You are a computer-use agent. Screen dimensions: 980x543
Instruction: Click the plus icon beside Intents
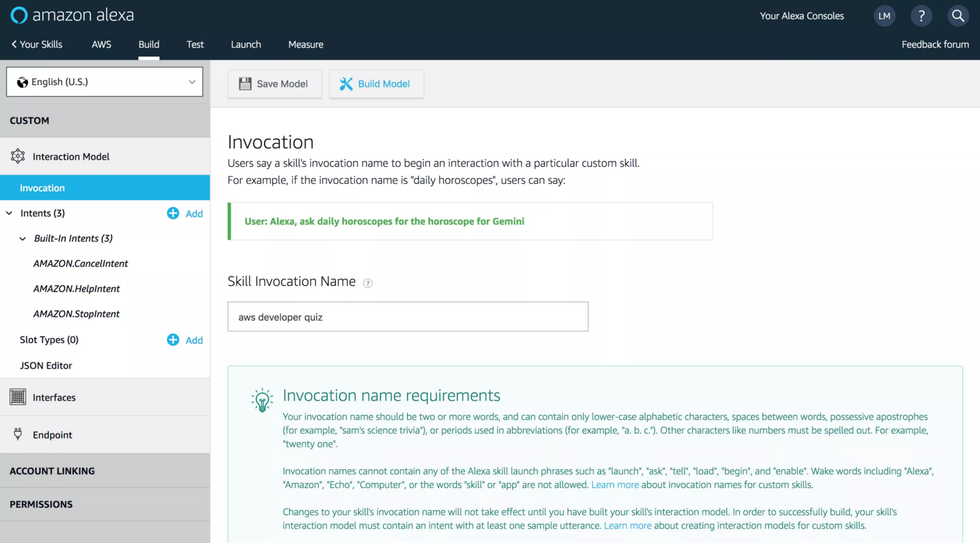click(173, 213)
